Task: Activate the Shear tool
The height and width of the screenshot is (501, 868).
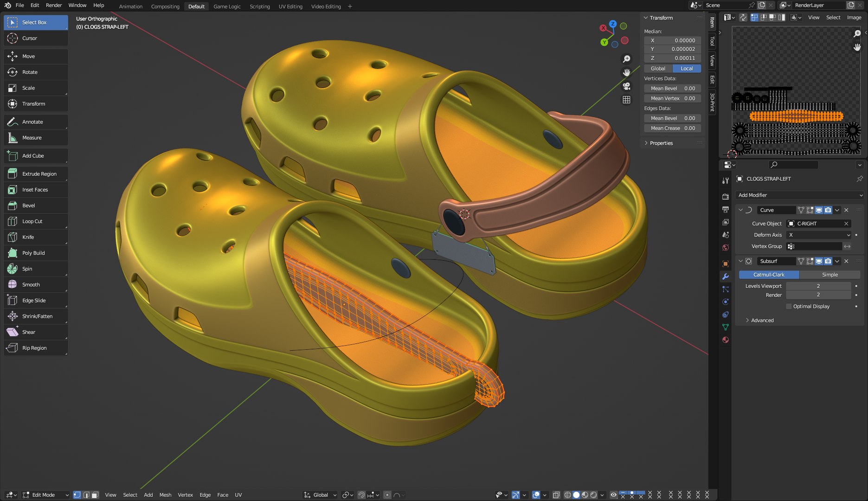Action: pos(36,332)
